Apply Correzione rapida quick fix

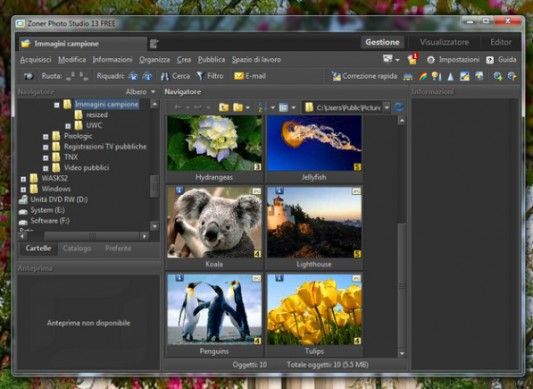pos(365,76)
